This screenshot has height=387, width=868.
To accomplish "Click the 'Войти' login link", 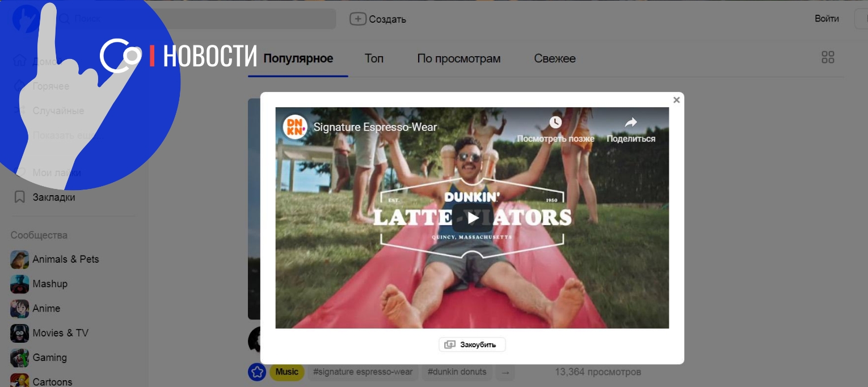I will coord(827,19).
